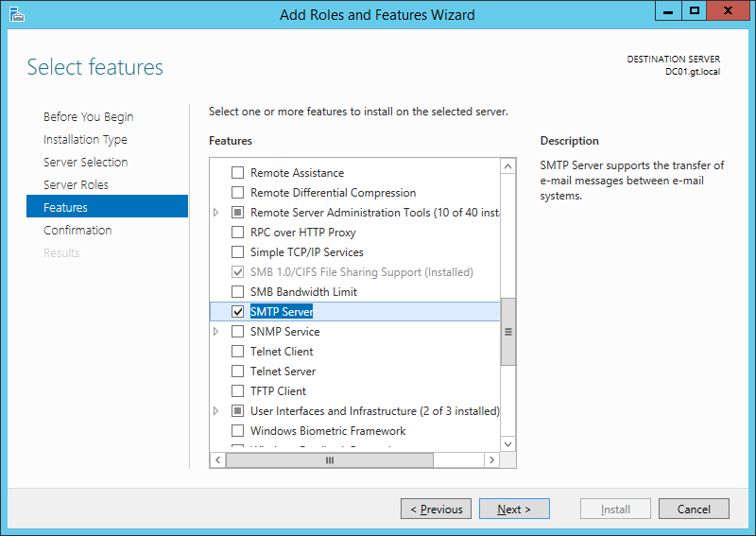This screenshot has height=536, width=756.
Task: Expand User Interfaces and Infrastructure node
Action: click(x=216, y=411)
